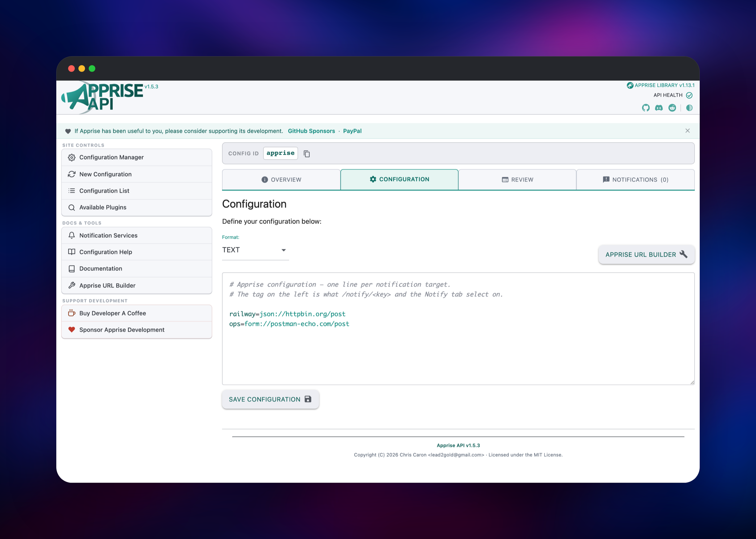Click the green maximize window button
The image size is (756, 539).
[92, 68]
